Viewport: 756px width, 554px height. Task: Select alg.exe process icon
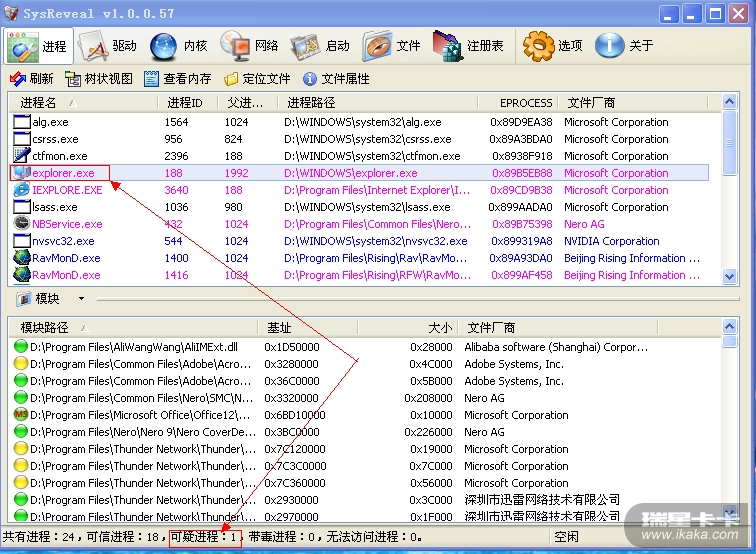tap(22, 122)
